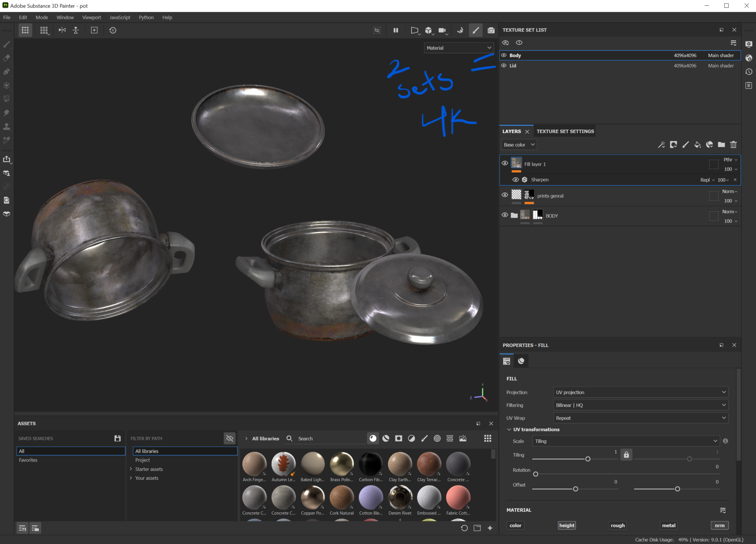Click the add folder icon in Layers

click(x=721, y=145)
